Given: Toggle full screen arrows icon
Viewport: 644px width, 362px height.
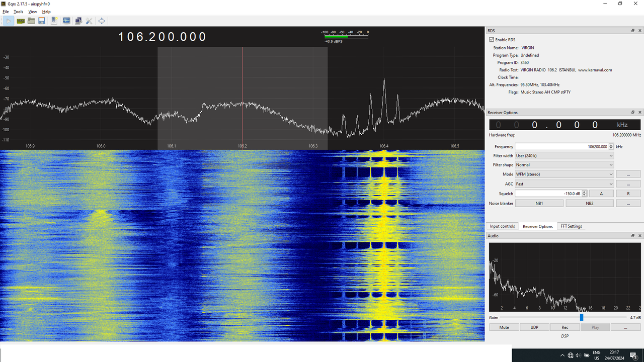Looking at the screenshot, I should (102, 21).
